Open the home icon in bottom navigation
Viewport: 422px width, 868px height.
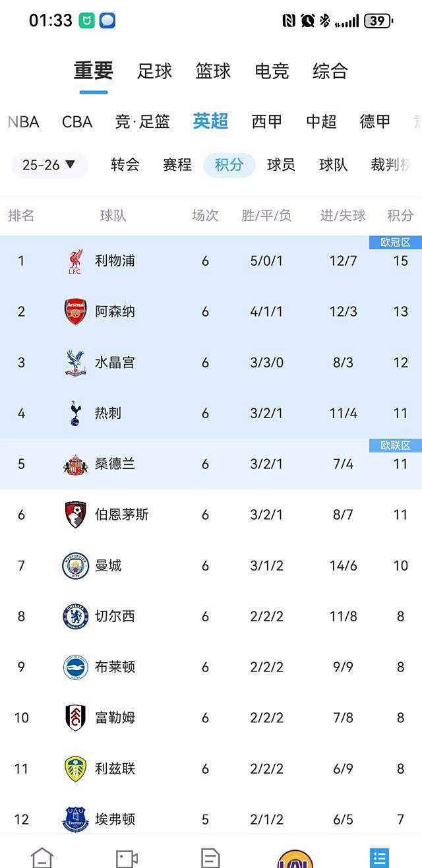pyautogui.click(x=42, y=857)
